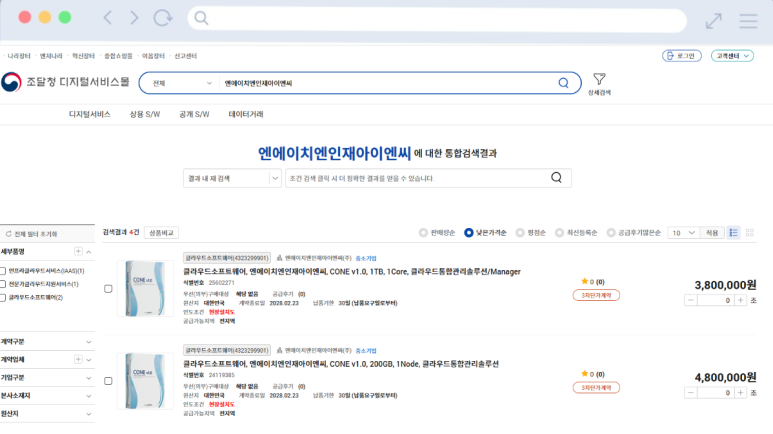Viewport: 773px width, 434px height.
Task: Expand the 계약업체 filter section
Action: (89, 360)
